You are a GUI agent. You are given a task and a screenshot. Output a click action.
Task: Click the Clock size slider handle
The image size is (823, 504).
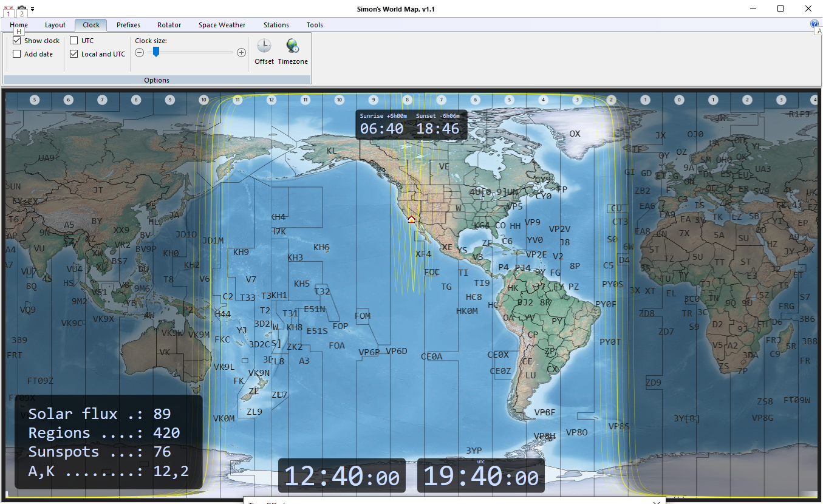click(x=156, y=53)
